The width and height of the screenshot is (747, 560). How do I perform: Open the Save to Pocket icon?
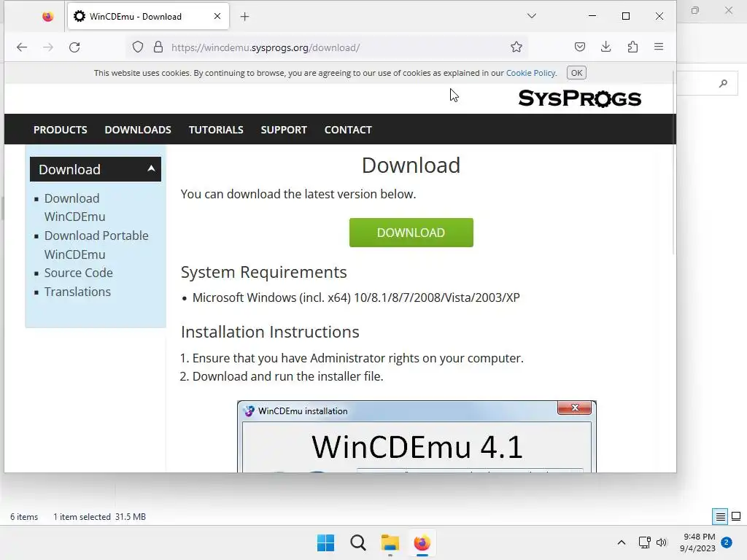point(580,47)
